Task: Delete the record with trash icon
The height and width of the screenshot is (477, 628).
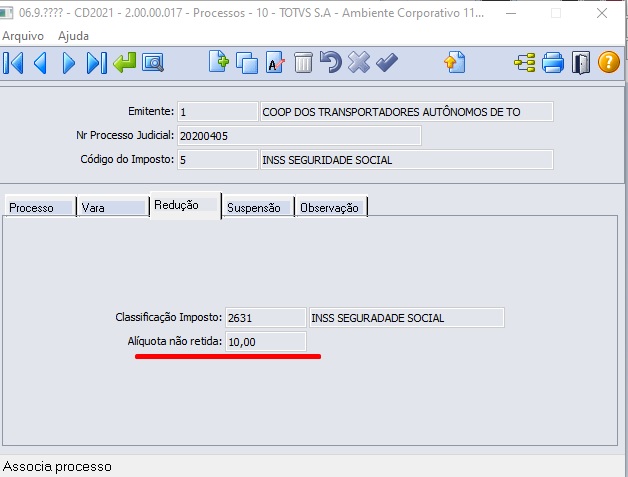Action: (303, 62)
